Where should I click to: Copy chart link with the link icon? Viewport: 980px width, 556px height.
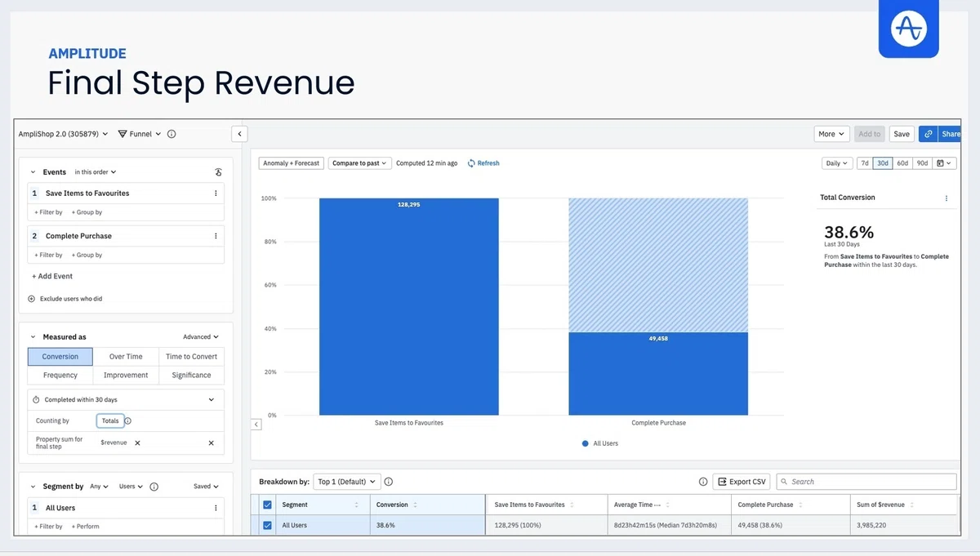[928, 134]
